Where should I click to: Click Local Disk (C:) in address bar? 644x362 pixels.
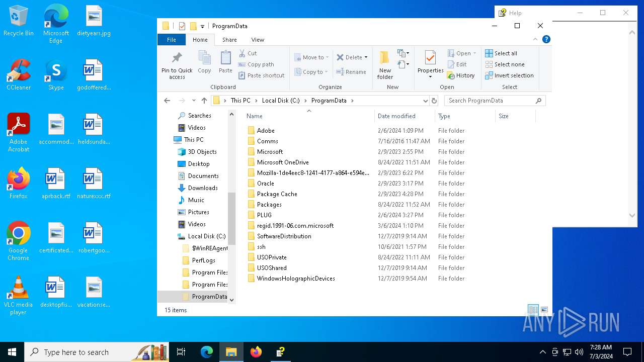click(281, 101)
